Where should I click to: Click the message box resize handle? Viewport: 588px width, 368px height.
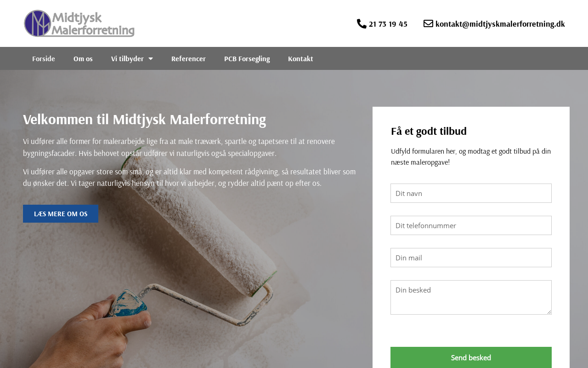(x=548, y=312)
